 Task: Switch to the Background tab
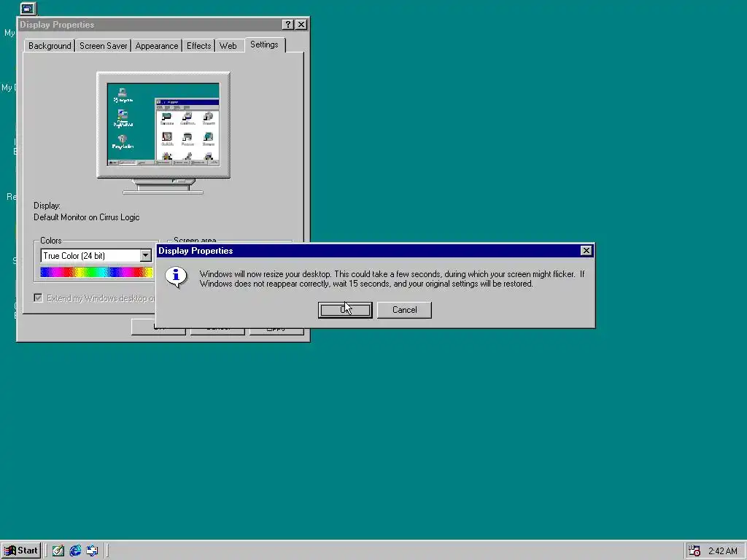(50, 46)
